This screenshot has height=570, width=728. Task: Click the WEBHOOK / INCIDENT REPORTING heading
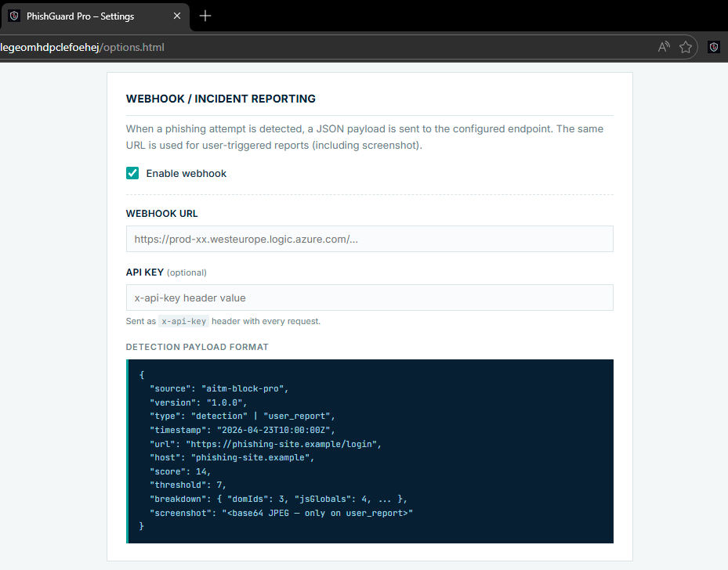point(220,99)
